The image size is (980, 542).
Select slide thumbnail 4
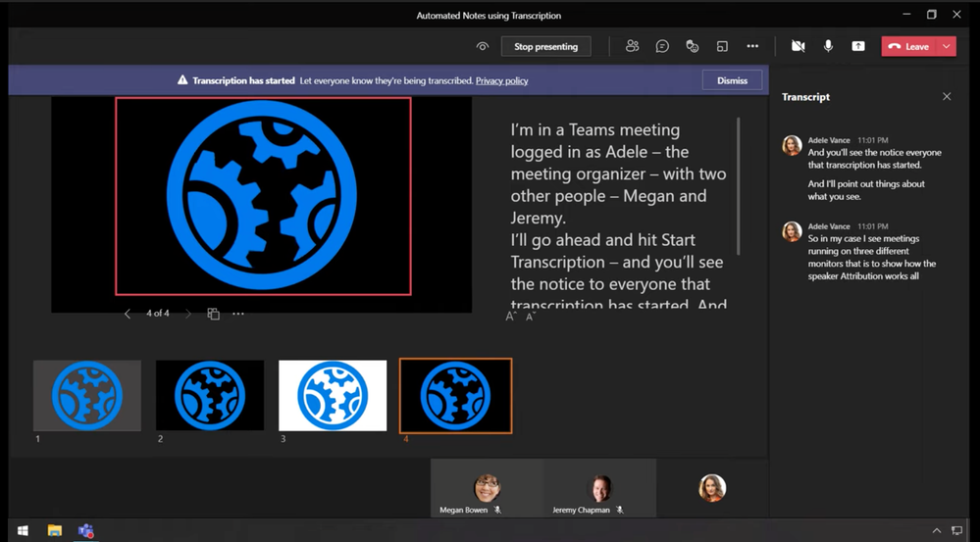[455, 395]
